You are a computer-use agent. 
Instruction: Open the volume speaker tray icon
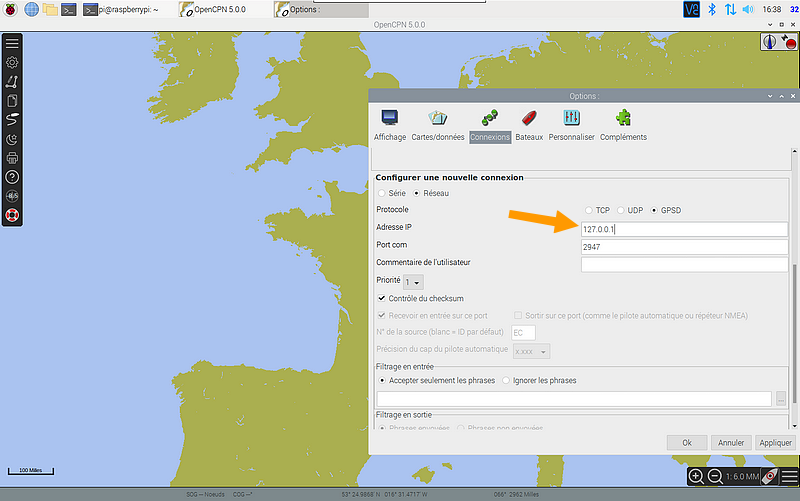748,9
